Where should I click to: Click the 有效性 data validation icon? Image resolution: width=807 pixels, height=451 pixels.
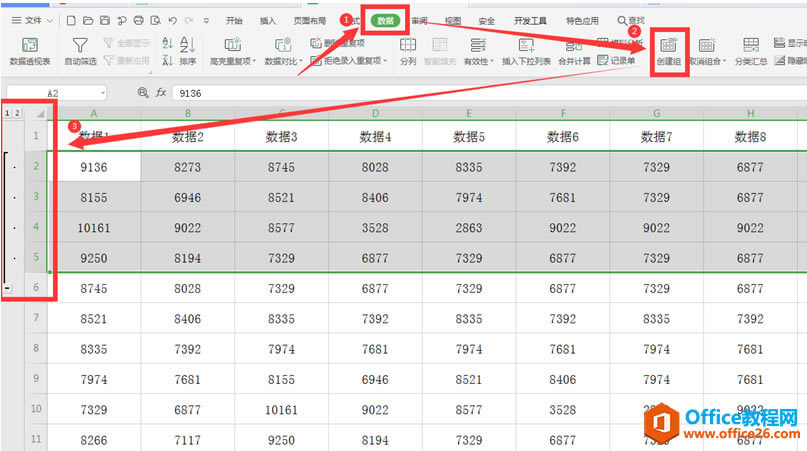coord(478,45)
